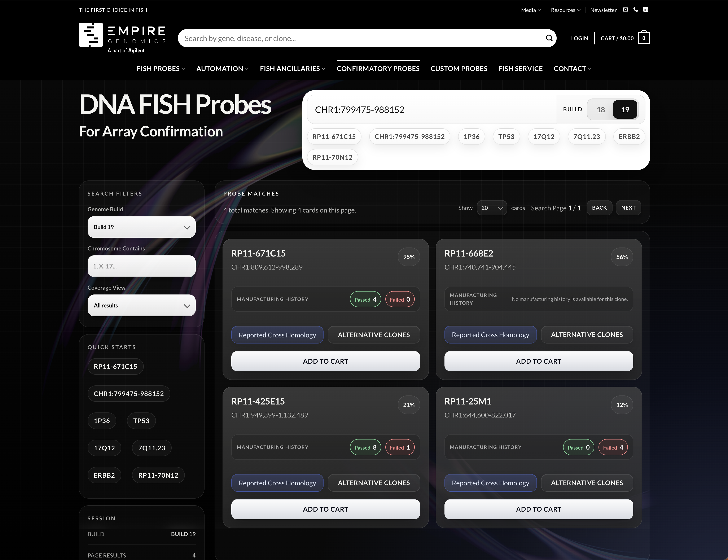
Task: Select RP11-671C15 chip under query field
Action: [334, 137]
